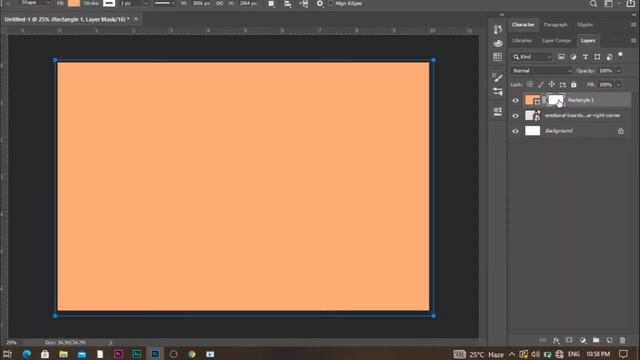640x360 pixels.
Task: Toggle the Align Edges checkbox
Action: click(x=331, y=3)
